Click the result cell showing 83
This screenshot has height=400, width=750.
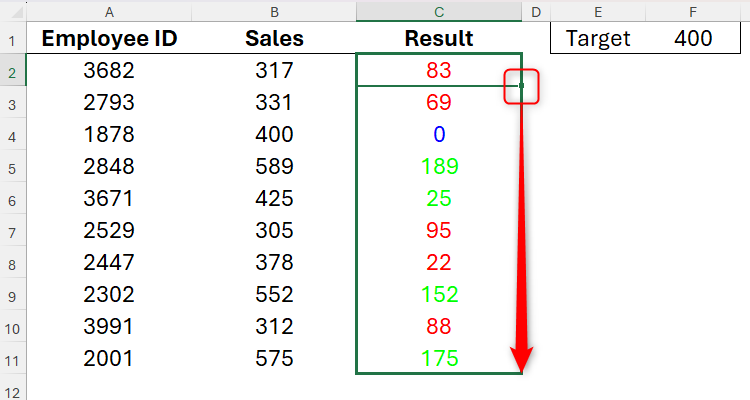point(439,71)
